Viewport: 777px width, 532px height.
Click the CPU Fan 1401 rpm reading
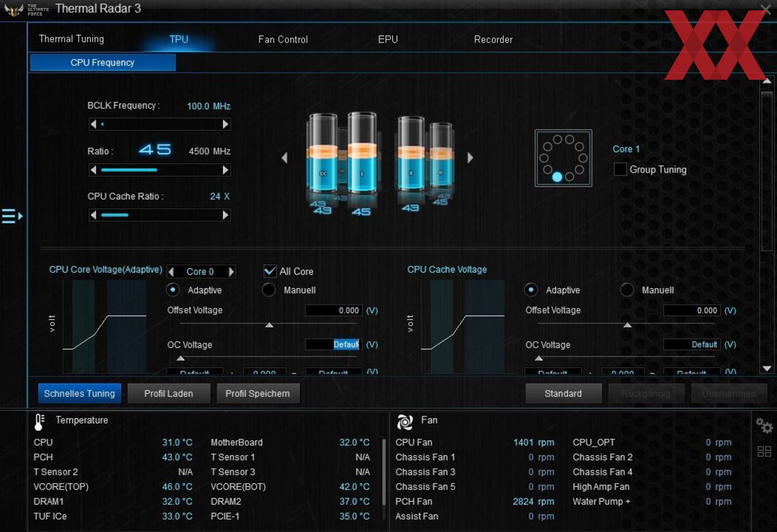[x=534, y=442]
